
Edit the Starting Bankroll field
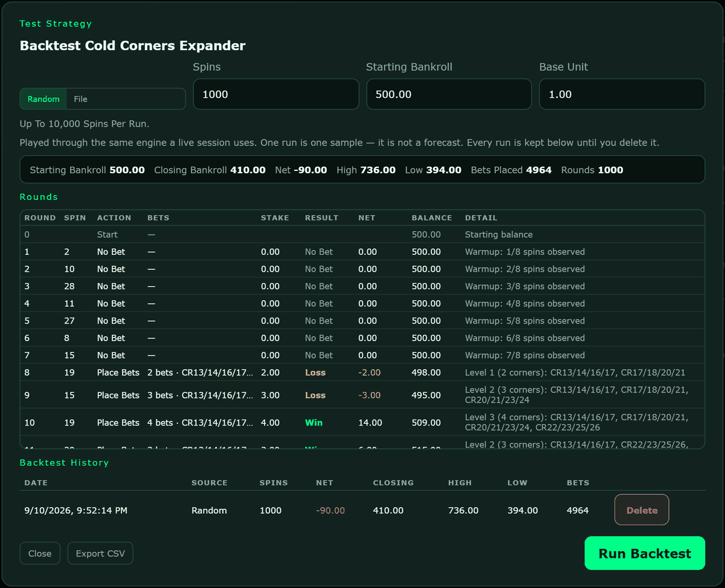[x=449, y=94]
